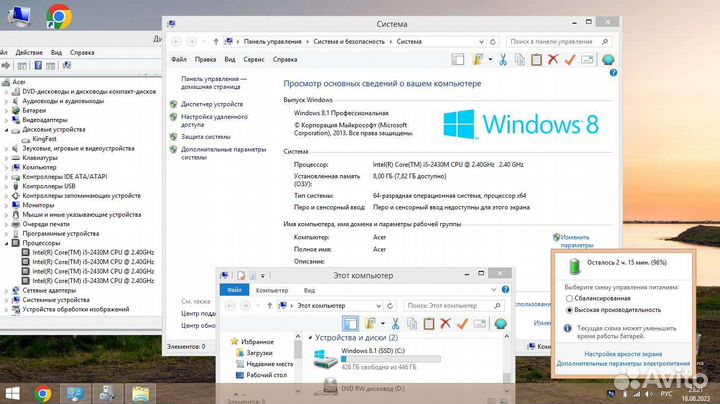720x404 pixels.
Task: Click the scissors Cut icon in Система toolbar
Action: [x=503, y=60]
